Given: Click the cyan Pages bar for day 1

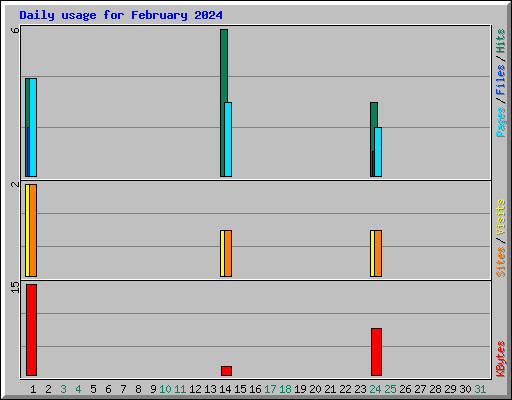Looking at the screenshot, I should (x=33, y=127).
